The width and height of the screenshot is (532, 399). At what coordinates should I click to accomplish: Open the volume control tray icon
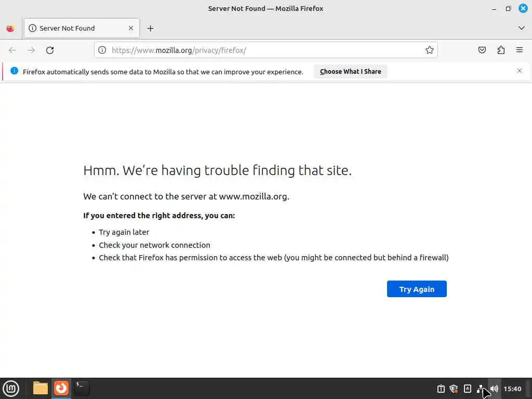coord(495,389)
